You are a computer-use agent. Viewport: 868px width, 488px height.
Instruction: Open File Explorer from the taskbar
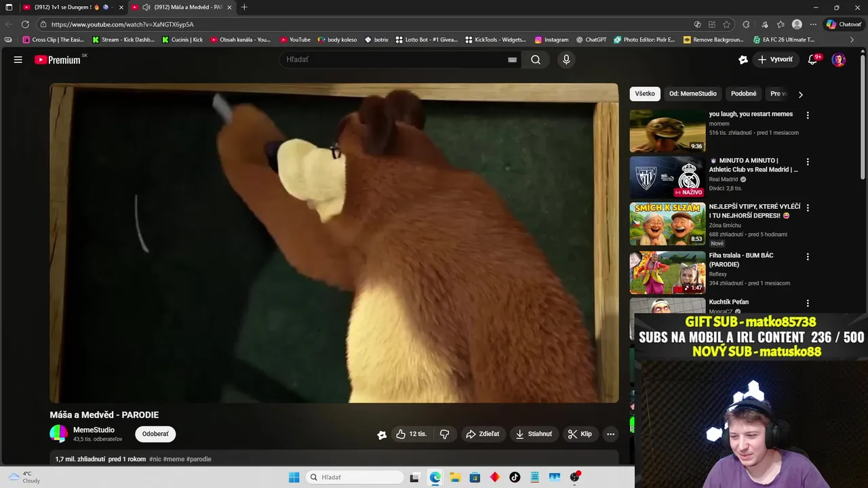[455, 477]
